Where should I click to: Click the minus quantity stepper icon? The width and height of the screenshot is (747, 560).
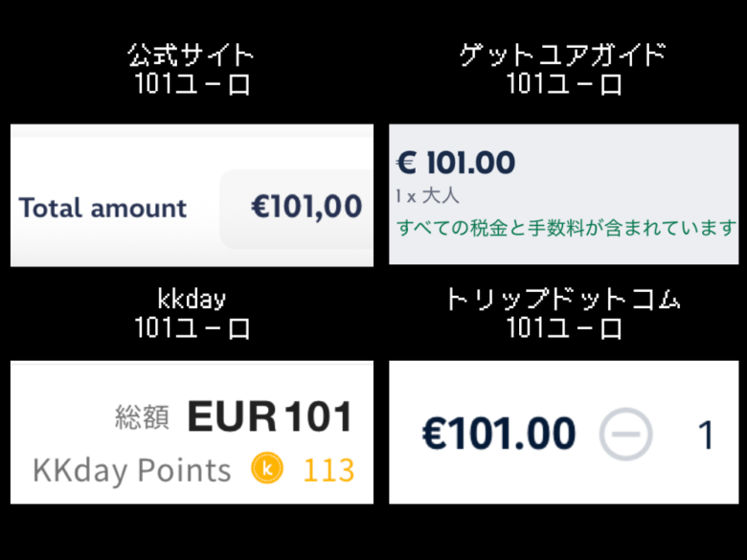pos(625,434)
